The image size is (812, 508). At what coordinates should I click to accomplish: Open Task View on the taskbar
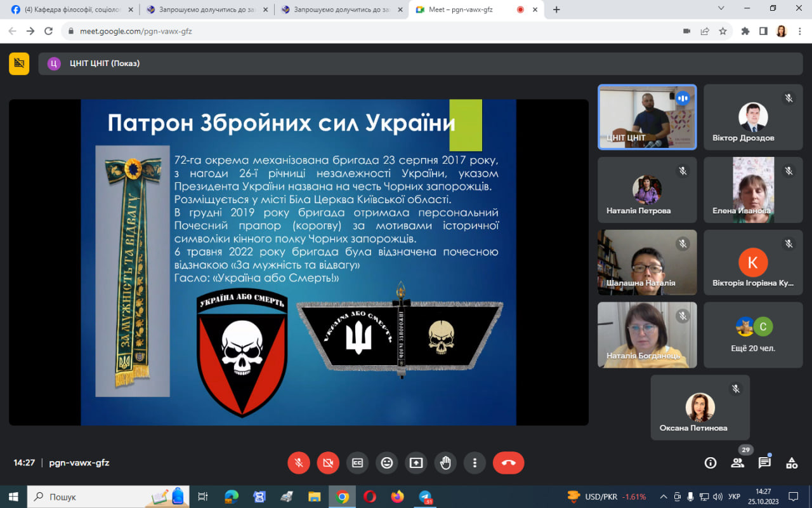tap(203, 497)
